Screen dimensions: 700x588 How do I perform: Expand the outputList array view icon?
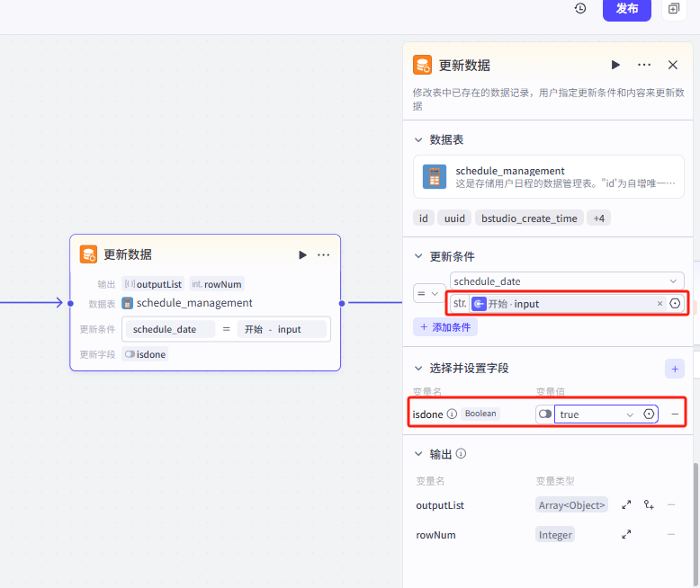[x=626, y=505]
